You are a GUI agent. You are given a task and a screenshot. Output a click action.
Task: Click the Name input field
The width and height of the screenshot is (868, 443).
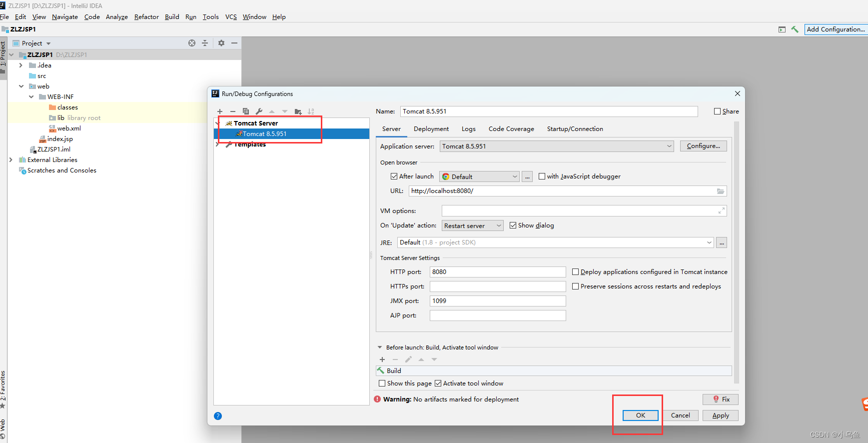(549, 111)
